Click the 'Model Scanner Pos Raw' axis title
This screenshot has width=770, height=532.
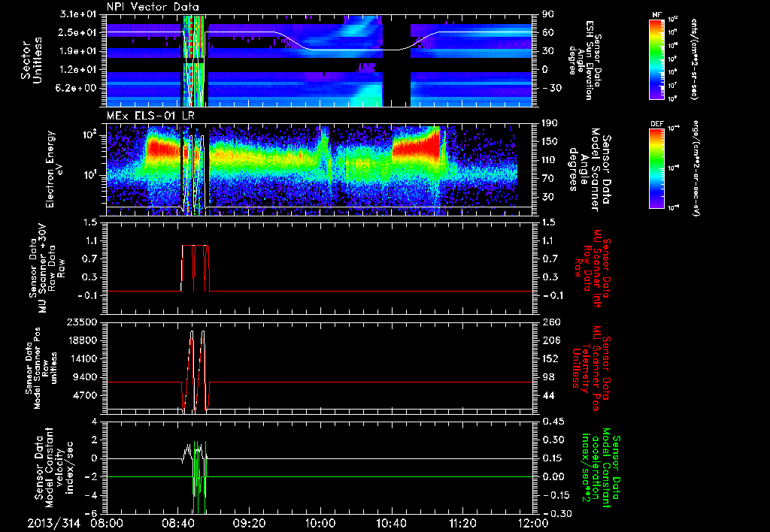pyautogui.click(x=41, y=368)
